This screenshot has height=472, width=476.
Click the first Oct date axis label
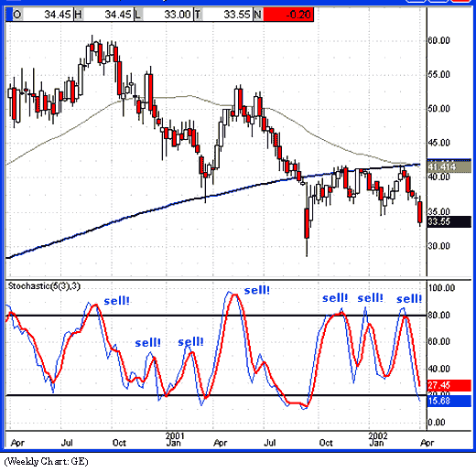tap(119, 443)
